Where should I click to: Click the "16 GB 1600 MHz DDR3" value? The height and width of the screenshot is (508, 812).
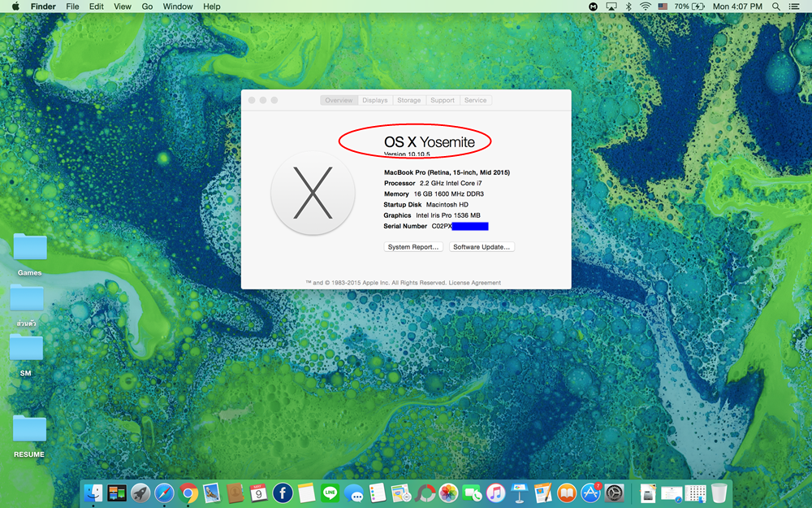click(448, 194)
